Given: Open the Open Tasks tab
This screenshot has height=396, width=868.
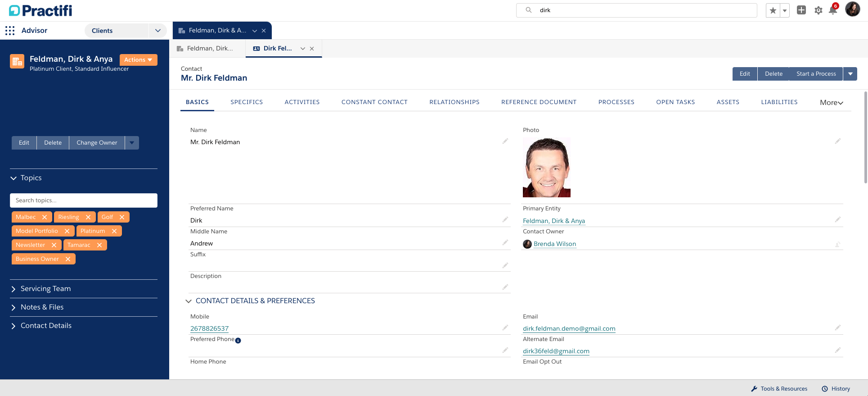Looking at the screenshot, I should [675, 102].
